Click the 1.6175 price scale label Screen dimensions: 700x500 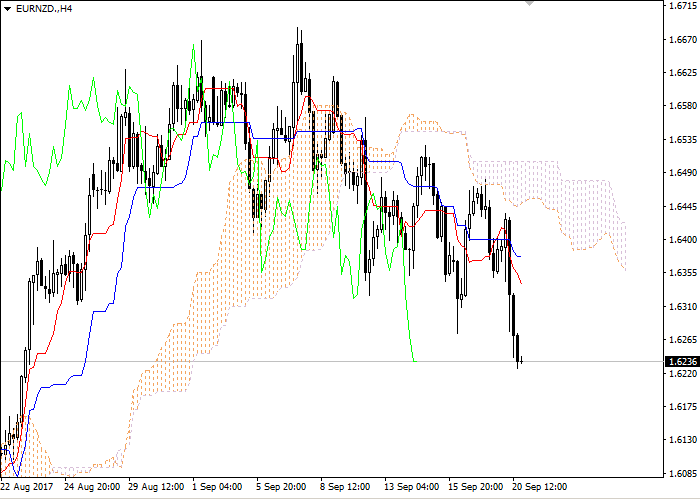click(683, 407)
